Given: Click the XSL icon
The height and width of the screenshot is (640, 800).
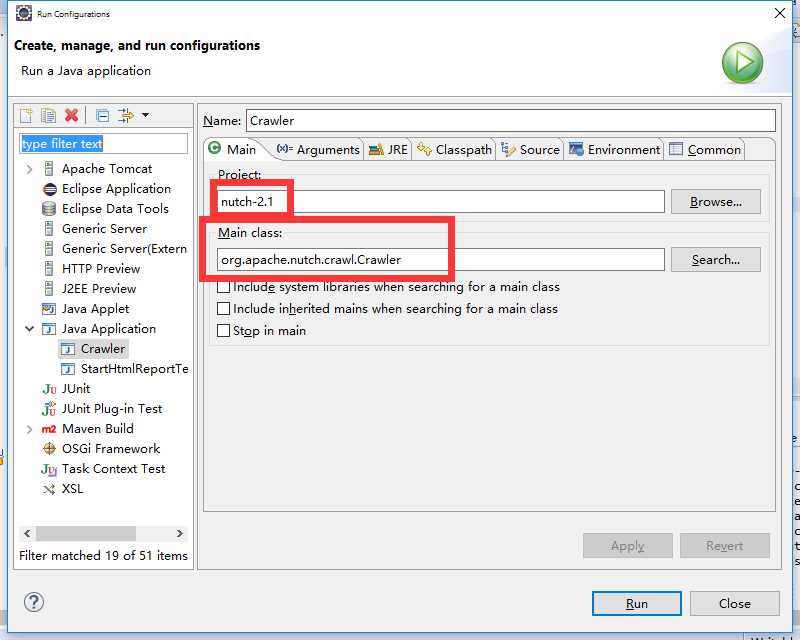Looking at the screenshot, I should [x=49, y=489].
